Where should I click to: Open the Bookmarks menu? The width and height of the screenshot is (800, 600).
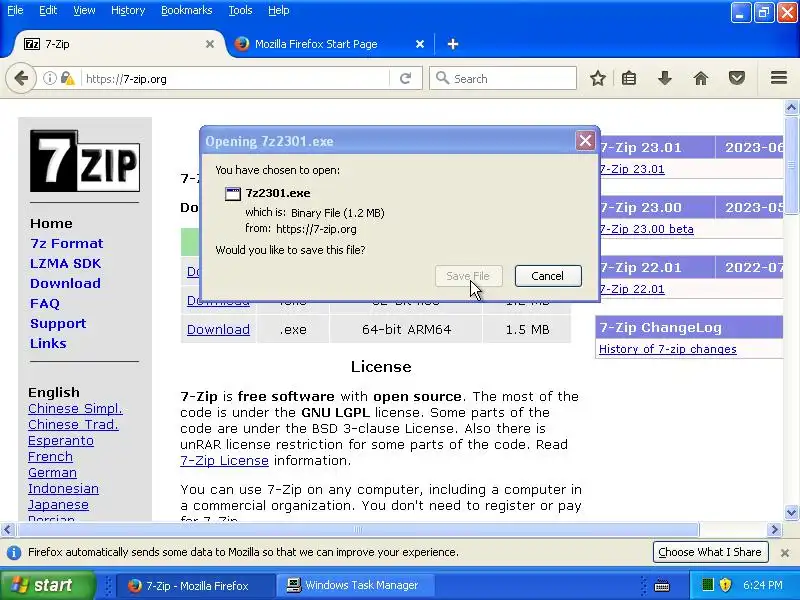[186, 10]
